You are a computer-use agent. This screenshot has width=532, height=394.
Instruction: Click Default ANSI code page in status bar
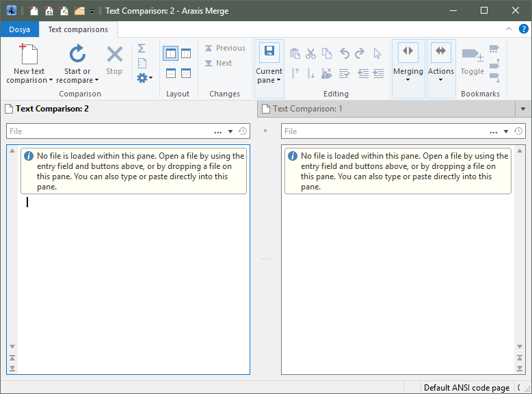[x=466, y=388]
